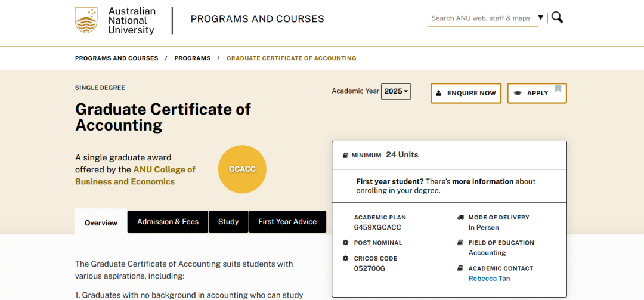Click the book icon beside Academic Contact
Viewport: 644px width, 300px height.
coord(460,268)
